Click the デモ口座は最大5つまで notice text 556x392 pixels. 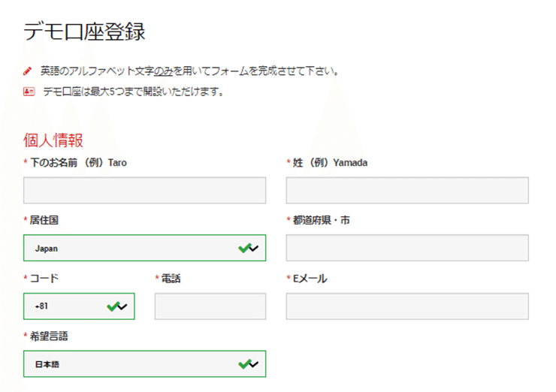133,92
